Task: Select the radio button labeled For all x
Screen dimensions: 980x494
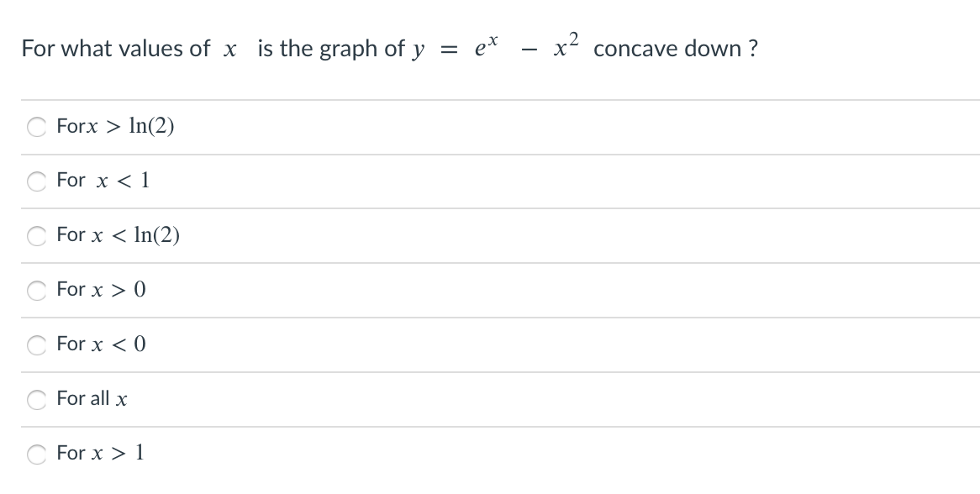Action: pyautogui.click(x=36, y=400)
